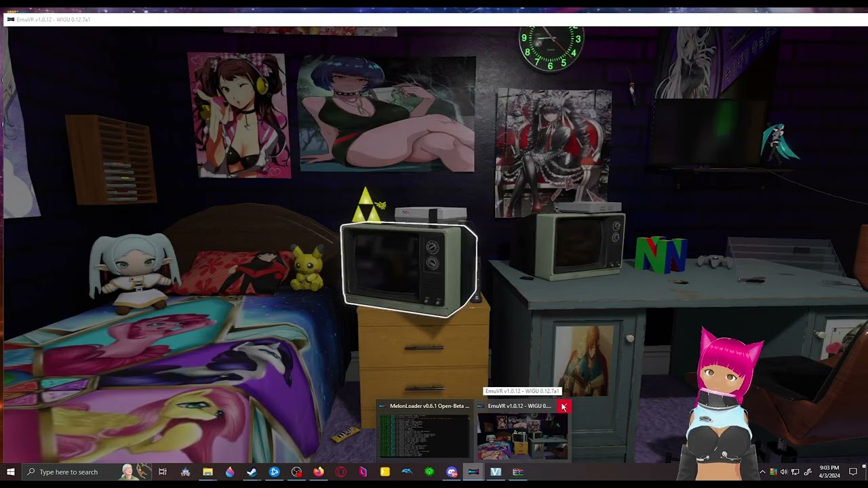Launch Steam from the taskbar
The image size is (868, 488).
point(252,472)
